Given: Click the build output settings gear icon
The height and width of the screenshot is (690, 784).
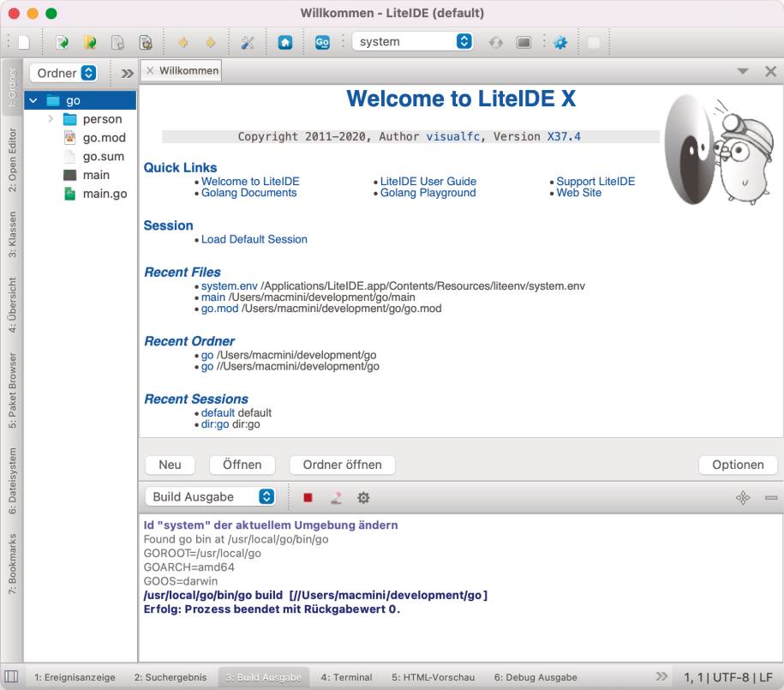Looking at the screenshot, I should coord(363,497).
